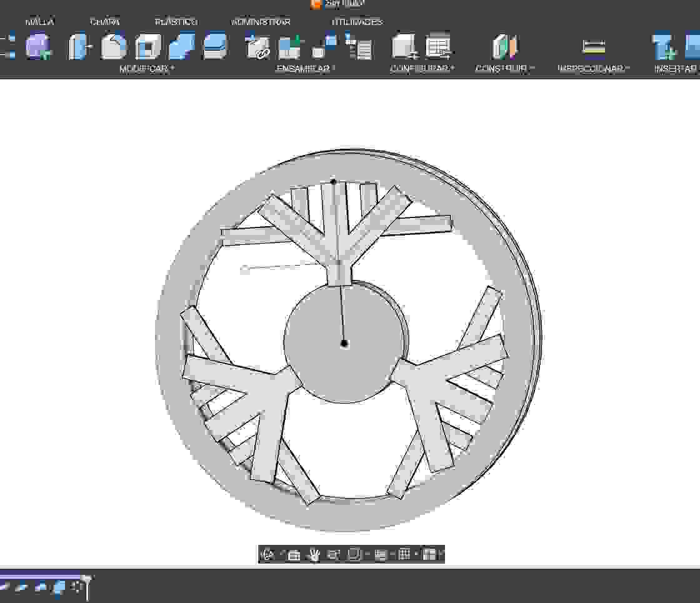
Task: Click the Zoom magnifier icon in navigation bar
Action: 335,553
